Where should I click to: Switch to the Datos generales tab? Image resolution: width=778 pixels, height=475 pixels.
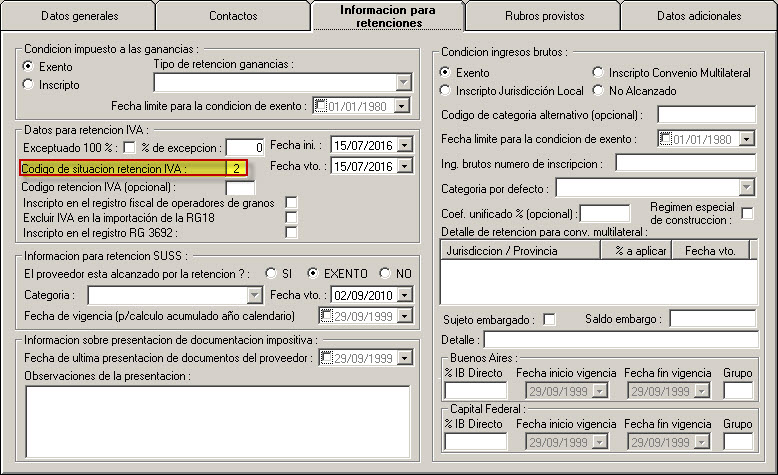(80, 17)
